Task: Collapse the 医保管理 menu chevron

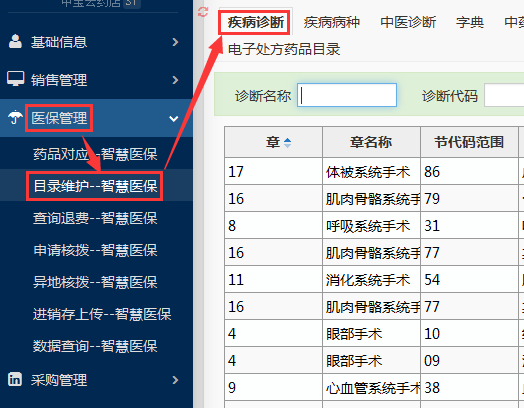Action: (x=174, y=119)
